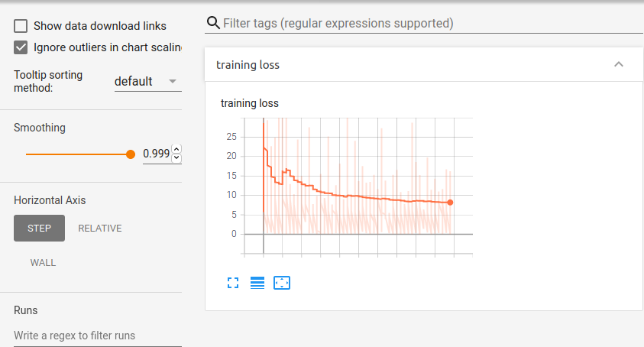Expand the training loss chart to full size
Screen dimensions: 644x347
pos(233,283)
